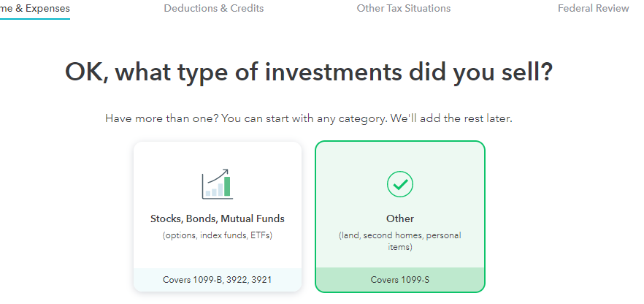Click "(land, second homes, personal items)" description
Viewport: 644px width, 304px height.
click(x=400, y=241)
